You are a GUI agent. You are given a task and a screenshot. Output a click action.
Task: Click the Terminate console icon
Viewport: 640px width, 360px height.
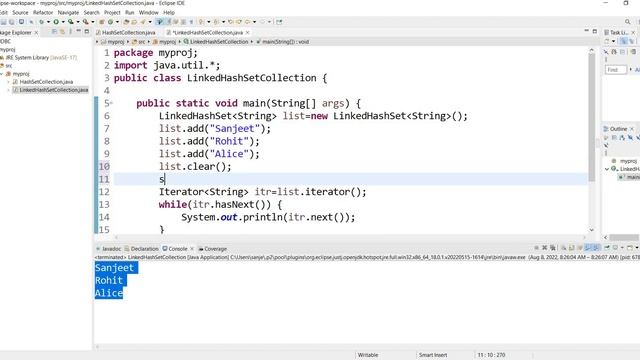(x=536, y=248)
